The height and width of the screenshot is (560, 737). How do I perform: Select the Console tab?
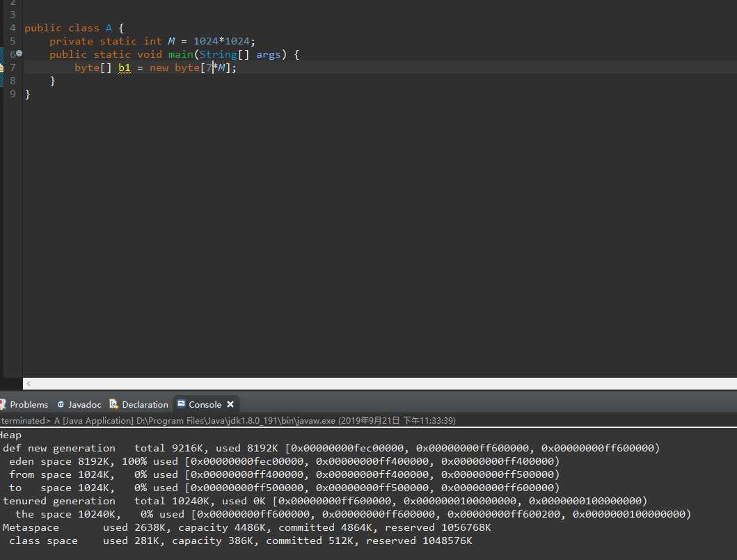coord(205,404)
